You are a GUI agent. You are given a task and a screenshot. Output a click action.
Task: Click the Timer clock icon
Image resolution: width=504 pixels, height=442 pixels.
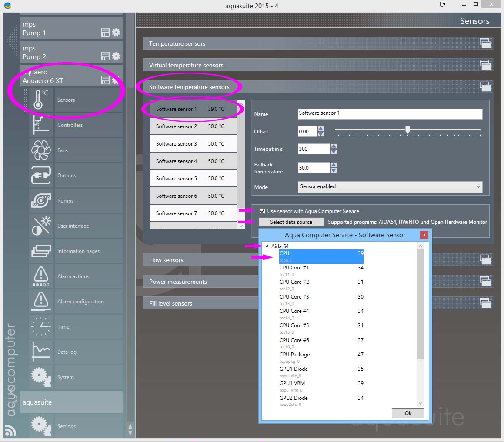click(x=41, y=327)
